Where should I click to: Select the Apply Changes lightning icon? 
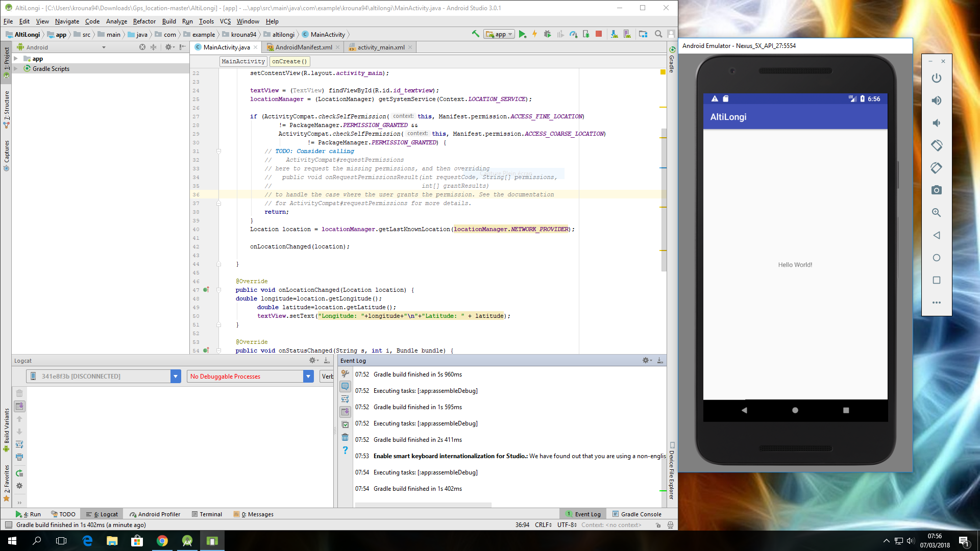point(535,34)
